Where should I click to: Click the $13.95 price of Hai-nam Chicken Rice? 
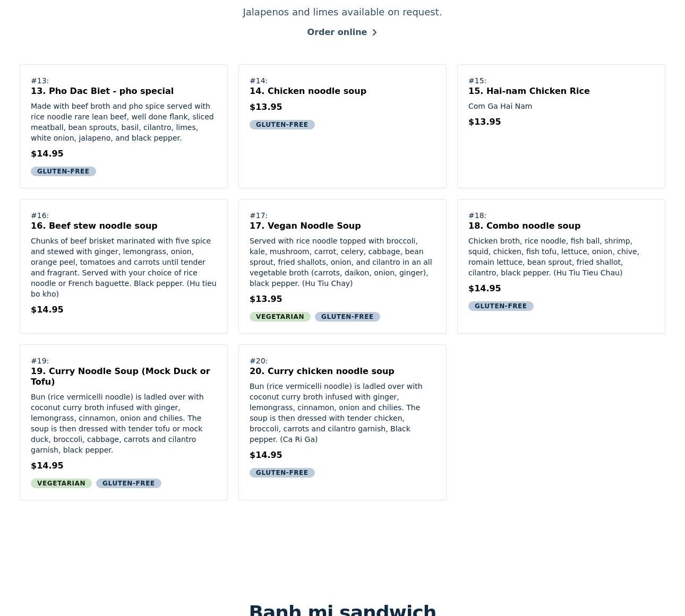[x=484, y=122]
